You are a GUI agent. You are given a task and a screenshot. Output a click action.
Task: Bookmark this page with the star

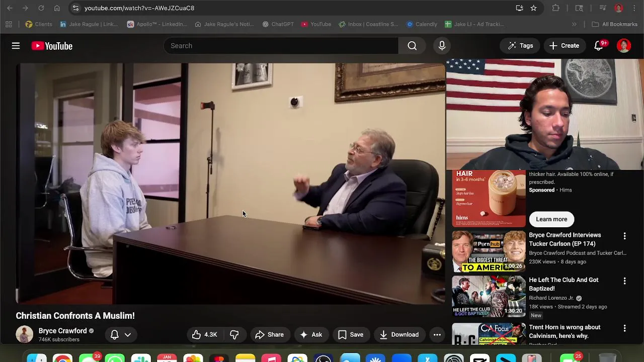pyautogui.click(x=533, y=8)
